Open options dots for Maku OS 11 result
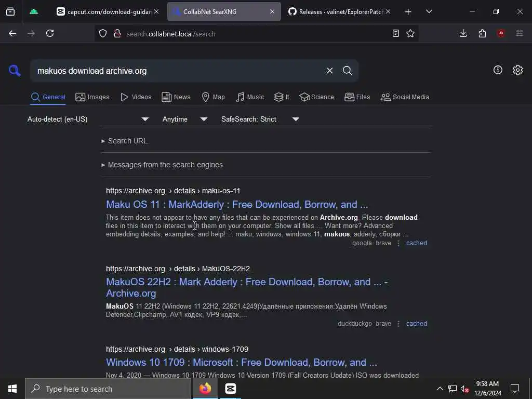The width and height of the screenshot is (532, 399). tap(398, 243)
